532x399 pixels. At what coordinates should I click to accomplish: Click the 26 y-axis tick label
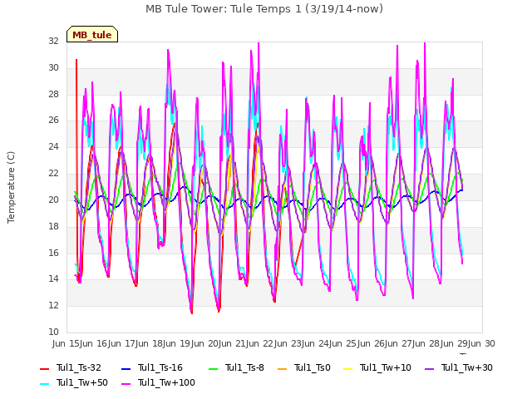[x=53, y=121]
